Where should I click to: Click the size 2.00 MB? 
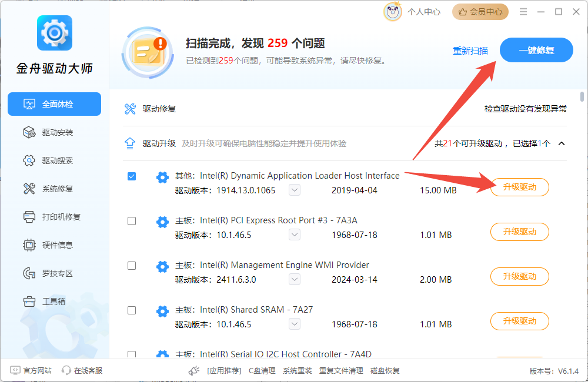(x=436, y=280)
